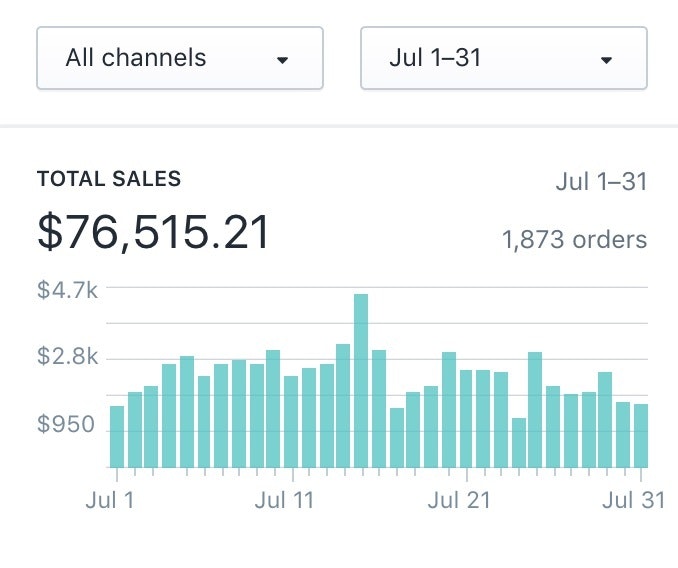Click the Jul 1–31 label above the orders count
This screenshot has width=678, height=568.
601,182
